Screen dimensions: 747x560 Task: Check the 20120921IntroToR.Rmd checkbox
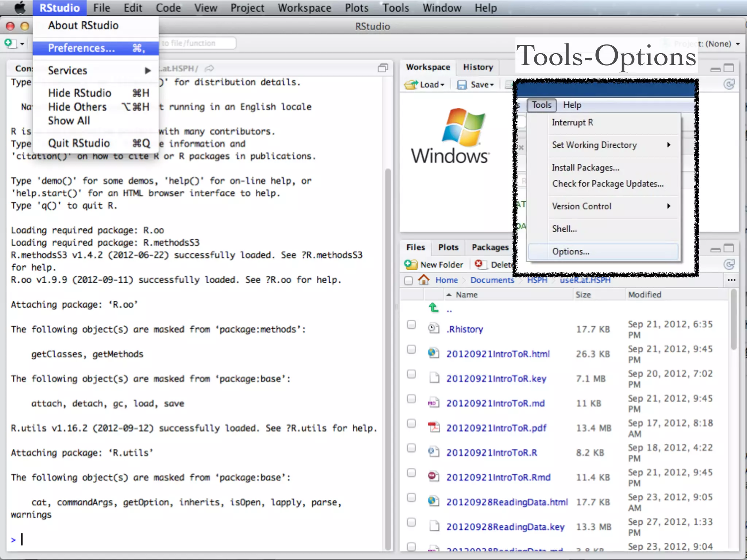(x=411, y=473)
